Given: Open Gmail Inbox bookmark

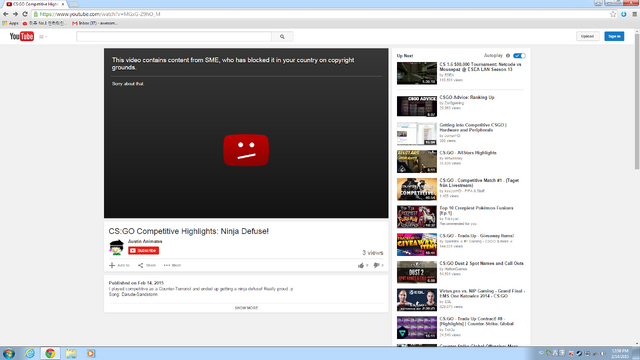Looking at the screenshot, I should coord(95,23).
